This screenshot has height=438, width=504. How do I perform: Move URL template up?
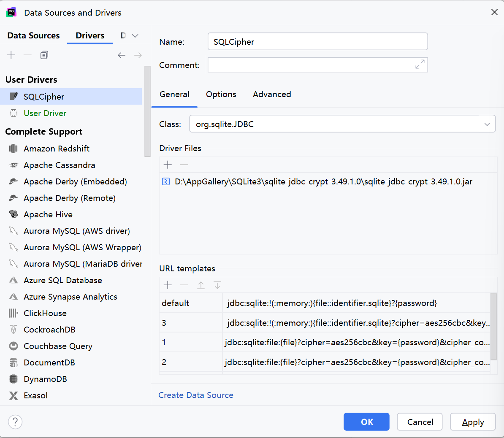pyautogui.click(x=201, y=285)
